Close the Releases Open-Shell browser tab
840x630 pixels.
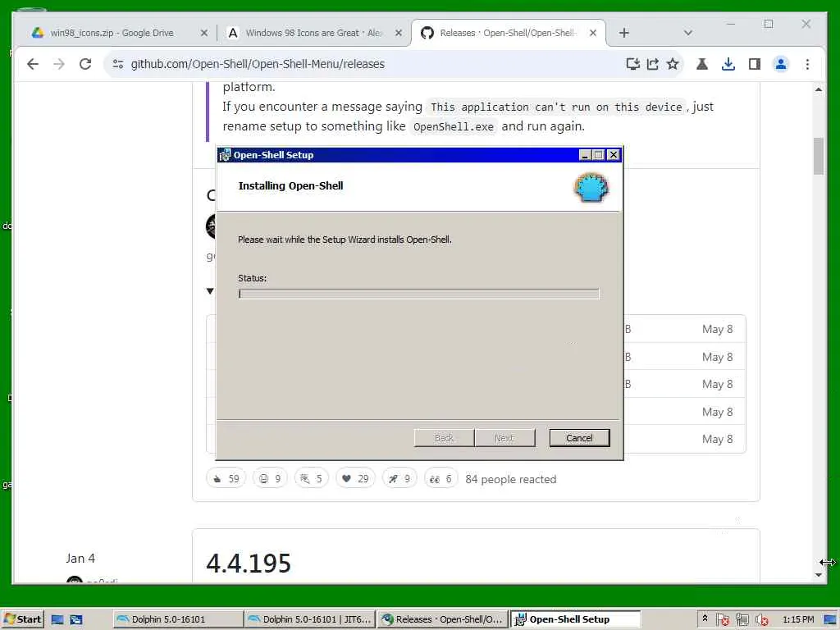coord(593,33)
